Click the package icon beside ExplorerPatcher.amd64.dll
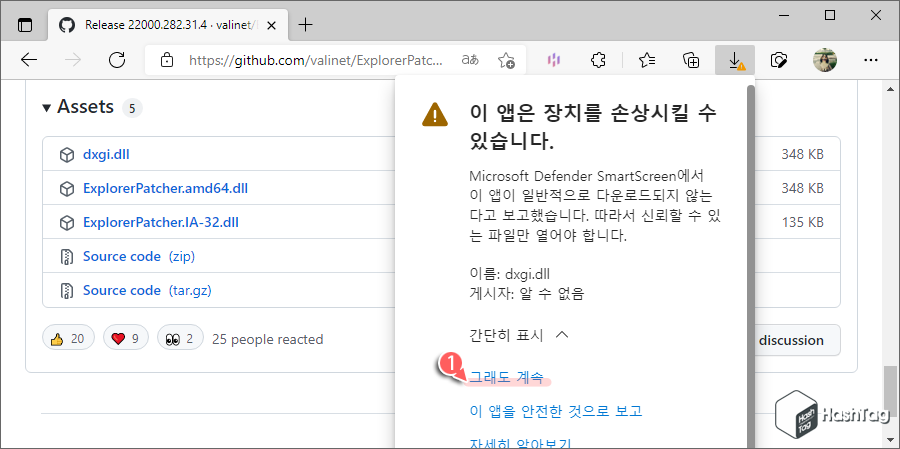This screenshot has height=449, width=900. pos(67,189)
